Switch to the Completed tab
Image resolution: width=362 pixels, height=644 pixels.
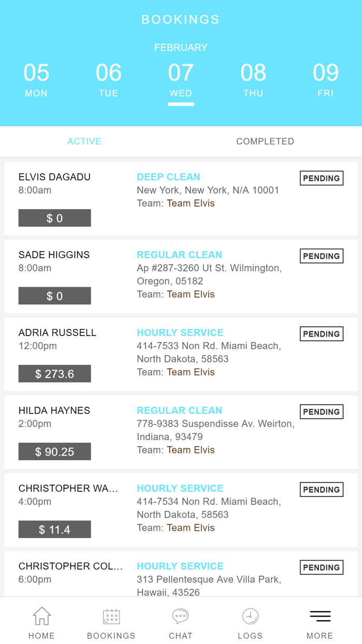[x=265, y=141]
